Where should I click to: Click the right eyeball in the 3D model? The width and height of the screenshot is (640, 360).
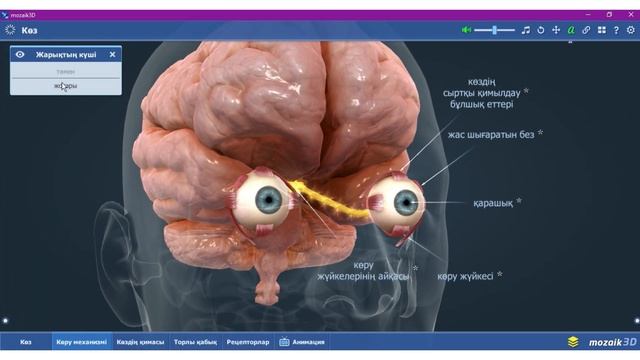[x=397, y=203]
